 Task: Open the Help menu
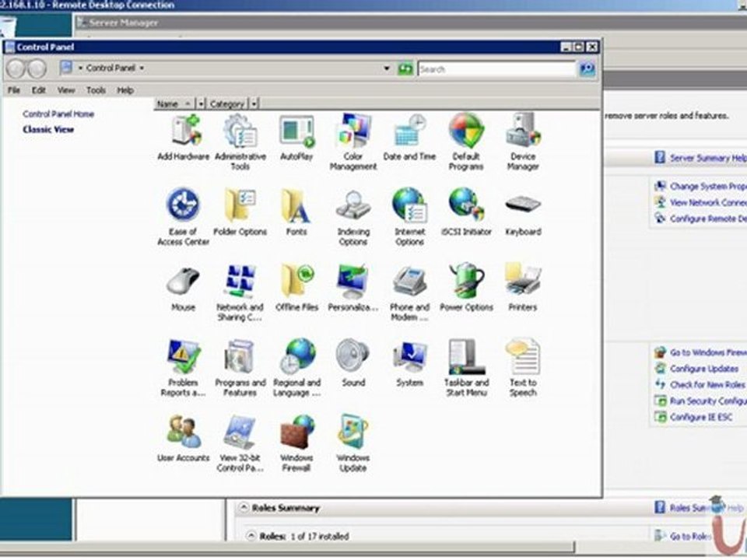click(125, 90)
